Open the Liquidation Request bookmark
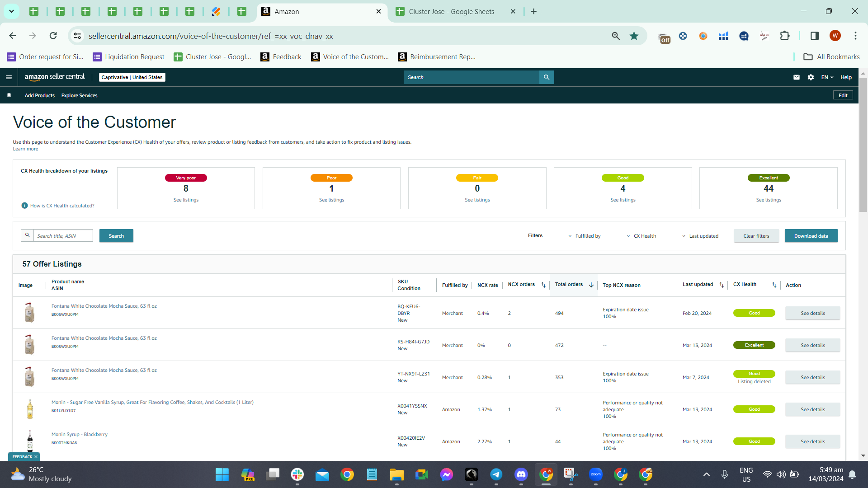 (x=129, y=57)
